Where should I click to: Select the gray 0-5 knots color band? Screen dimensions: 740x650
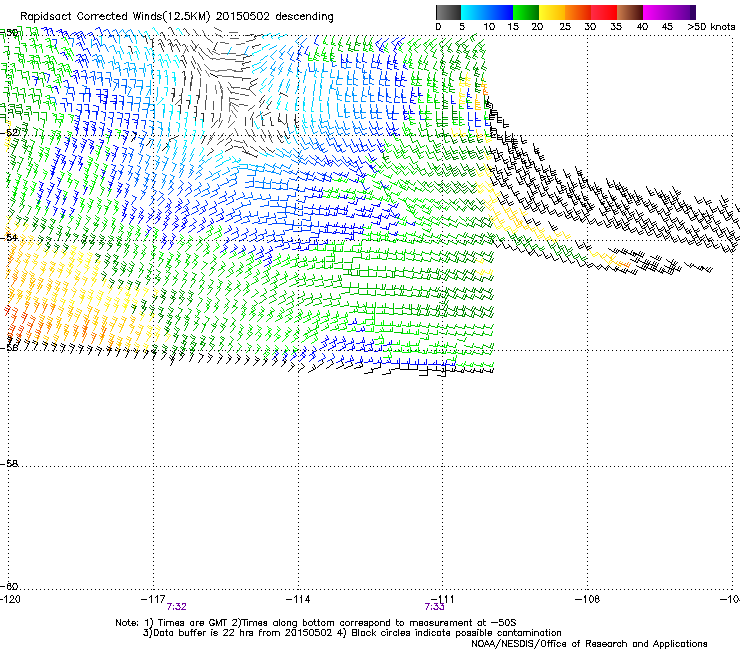(448, 12)
